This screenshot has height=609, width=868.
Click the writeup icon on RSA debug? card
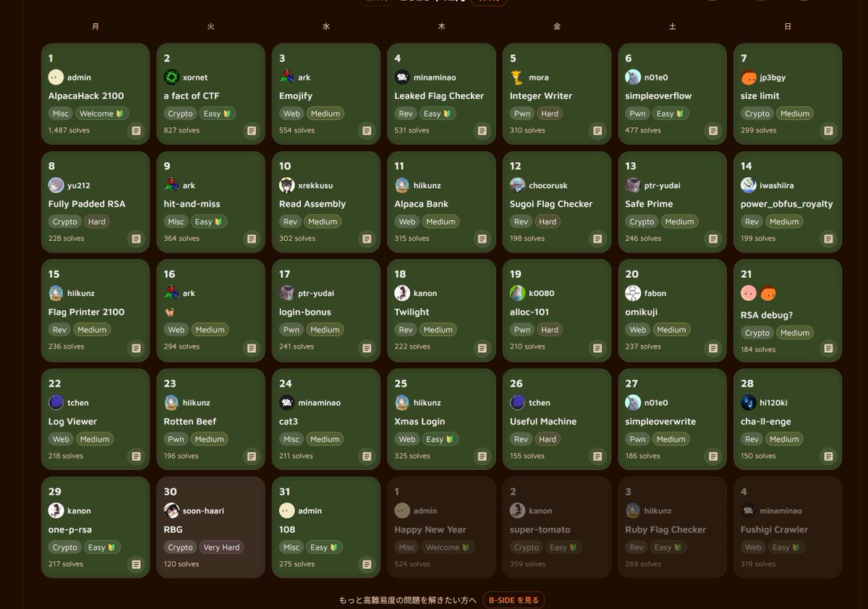coord(828,349)
